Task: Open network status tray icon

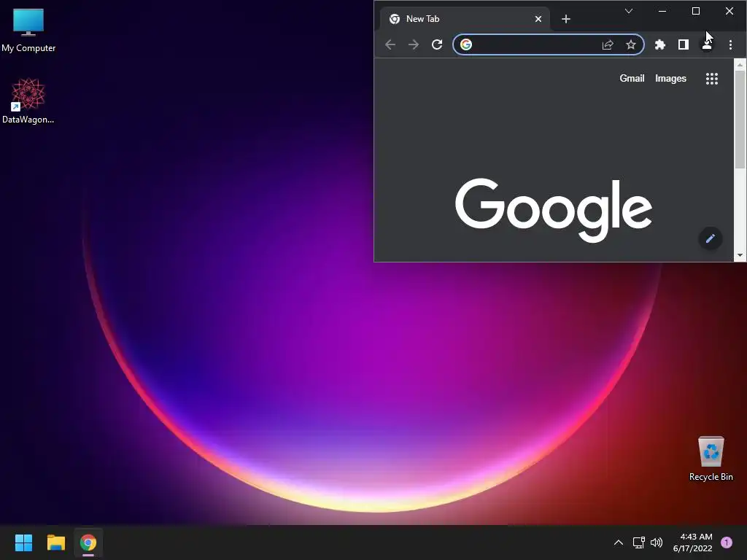Action: [x=638, y=542]
